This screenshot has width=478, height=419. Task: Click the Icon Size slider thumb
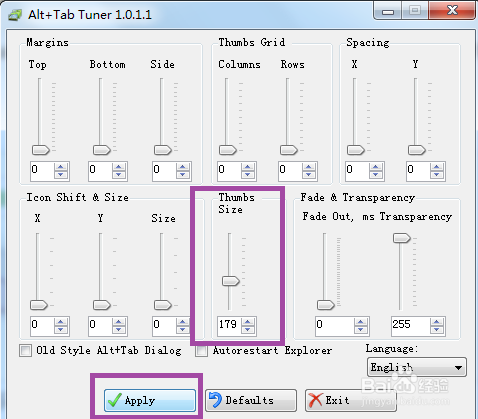coord(163,305)
